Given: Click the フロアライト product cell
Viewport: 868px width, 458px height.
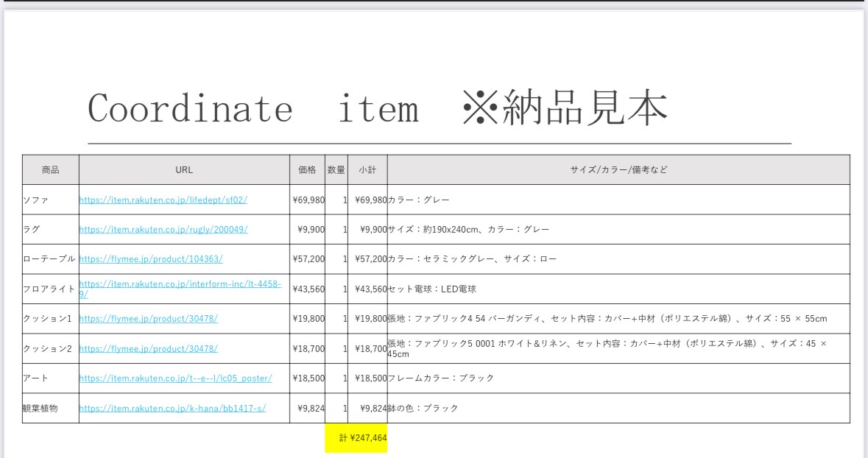Looking at the screenshot, I should pyautogui.click(x=50, y=289).
